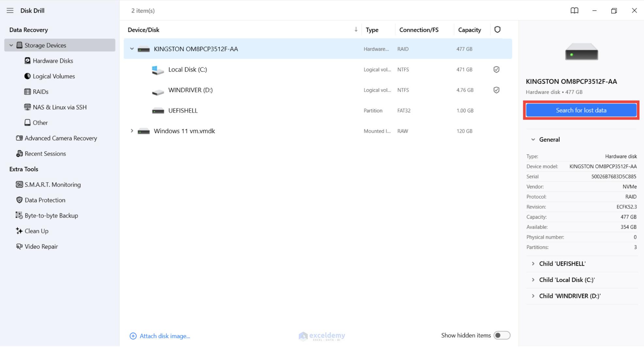Sort by Connection/FS column header

[419, 30]
